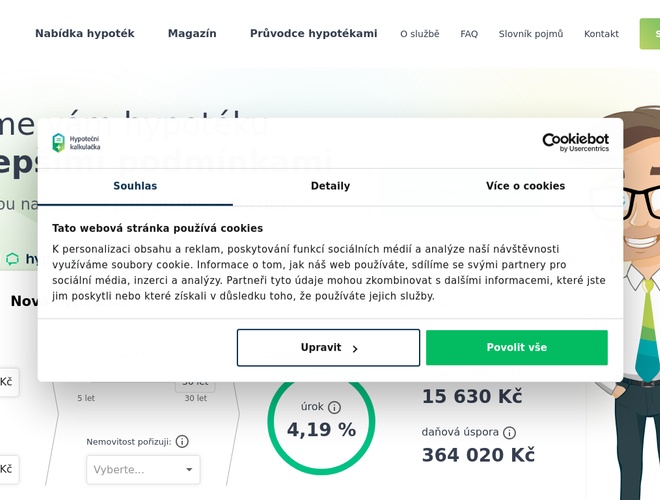Image resolution: width=660 pixels, height=500 pixels.
Task: Click info icon next to Nemovitost pořizuji
Action: [182, 441]
